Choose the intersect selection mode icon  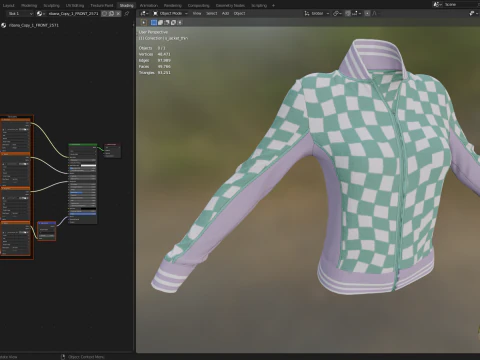pos(180,23)
